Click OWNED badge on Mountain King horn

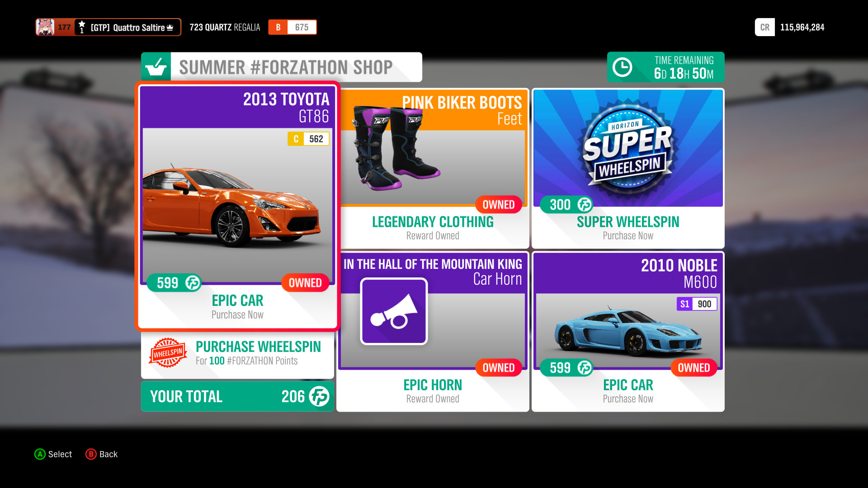(499, 368)
